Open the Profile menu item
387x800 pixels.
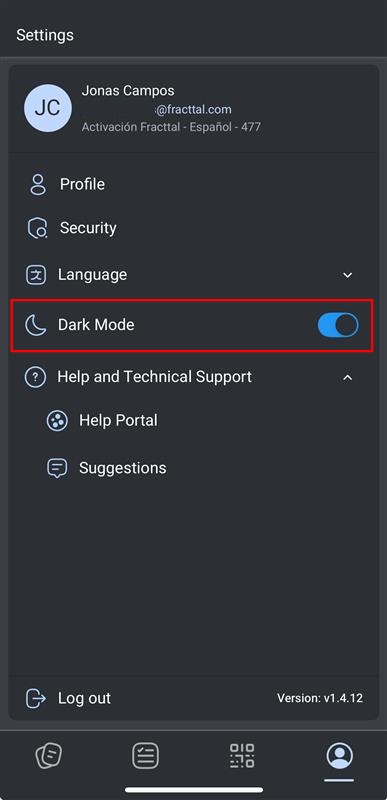[193, 184]
